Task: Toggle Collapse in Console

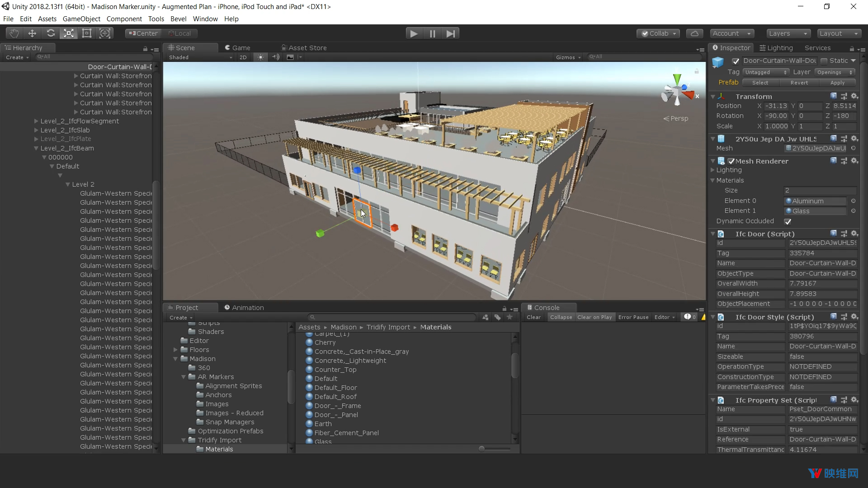Action: coord(561,317)
